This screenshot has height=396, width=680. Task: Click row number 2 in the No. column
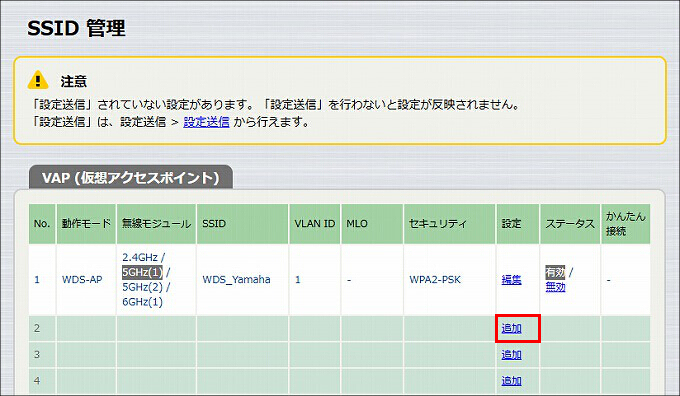(37, 328)
